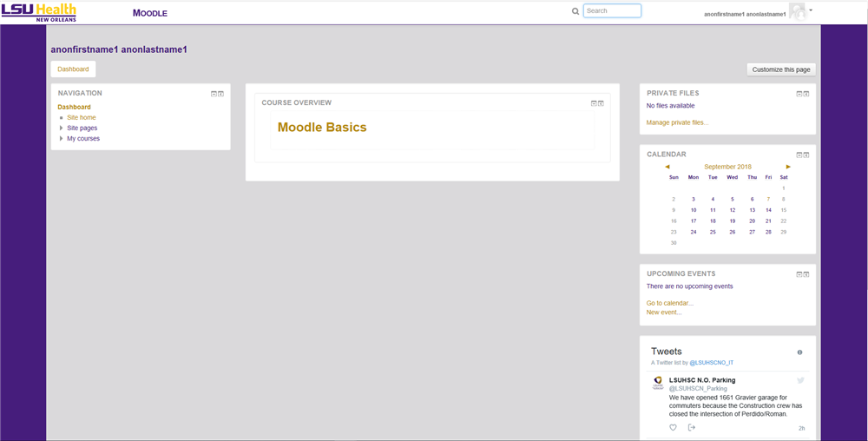Share the Gravier garage tweet
The height and width of the screenshot is (441, 868).
[691, 427]
